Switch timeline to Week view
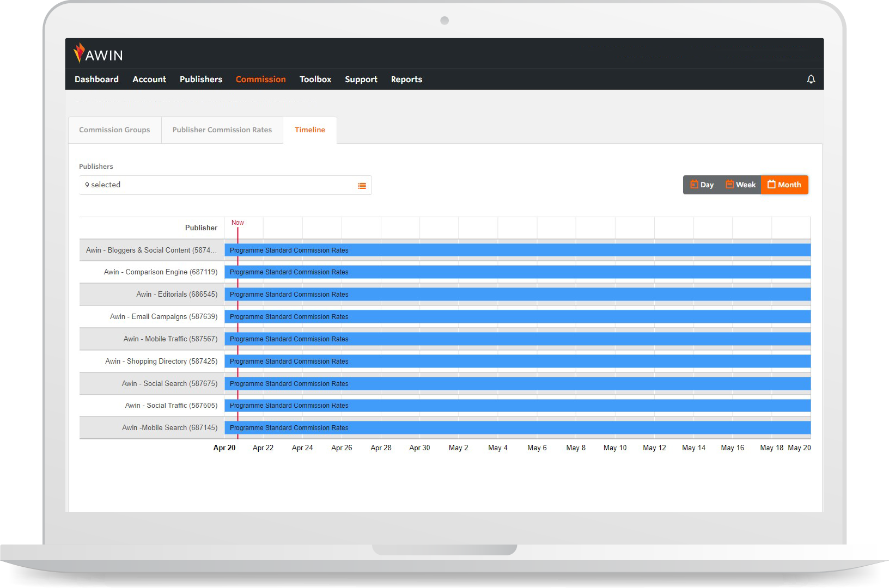The image size is (889, 588). 740,185
